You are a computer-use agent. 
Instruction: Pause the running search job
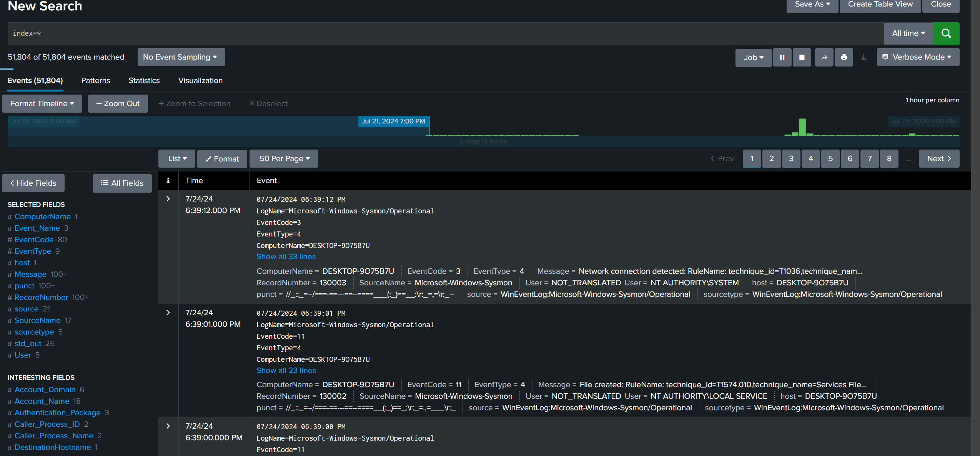pyautogui.click(x=782, y=57)
